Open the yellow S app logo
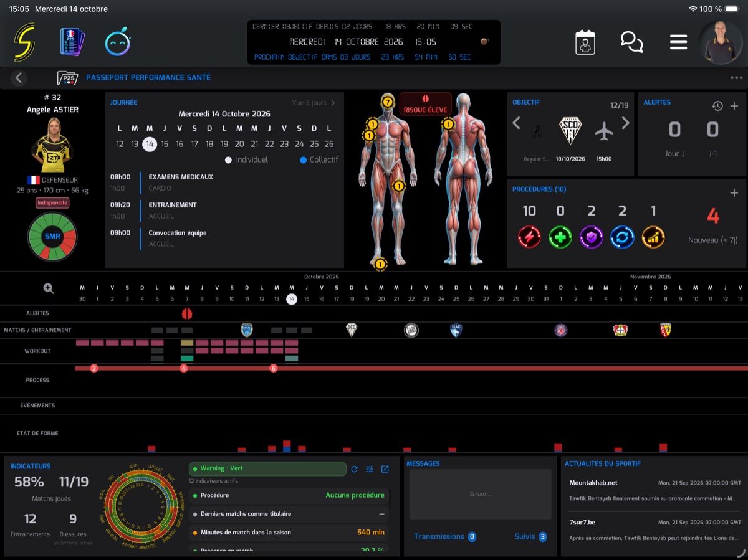Viewport: 748px width, 560px height. [x=25, y=42]
